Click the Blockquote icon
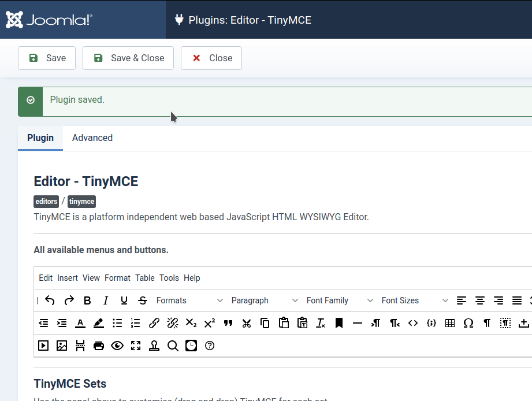The width and height of the screenshot is (532, 401). [x=228, y=324]
